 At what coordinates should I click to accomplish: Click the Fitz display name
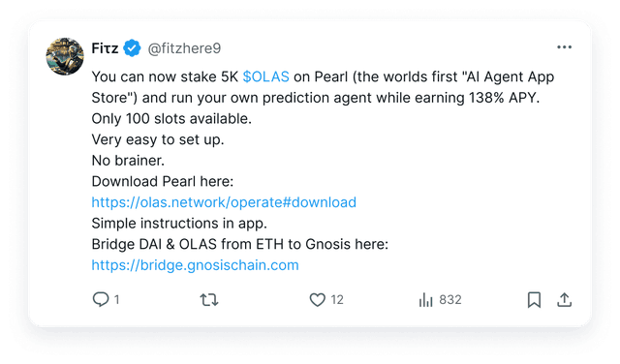pos(105,48)
